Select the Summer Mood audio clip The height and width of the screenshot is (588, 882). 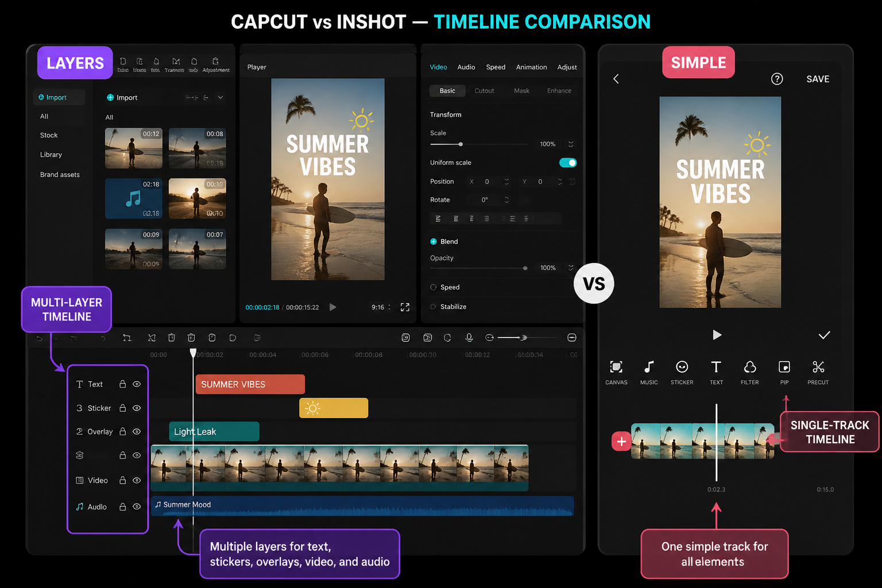362,506
